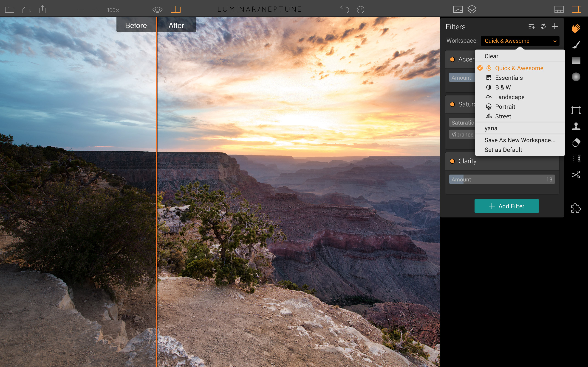Click the zoom in plus button
The height and width of the screenshot is (367, 588).
pyautogui.click(x=96, y=10)
